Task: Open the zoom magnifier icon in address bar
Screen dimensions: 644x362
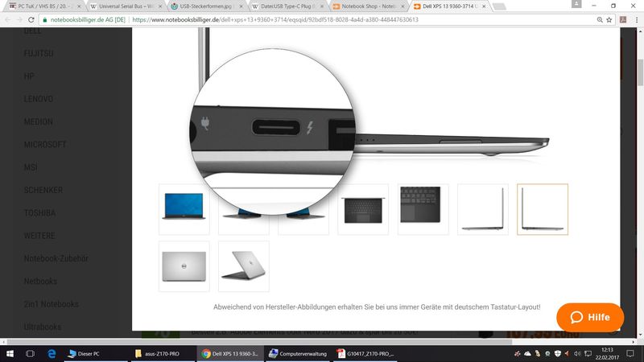Action: [x=600, y=19]
